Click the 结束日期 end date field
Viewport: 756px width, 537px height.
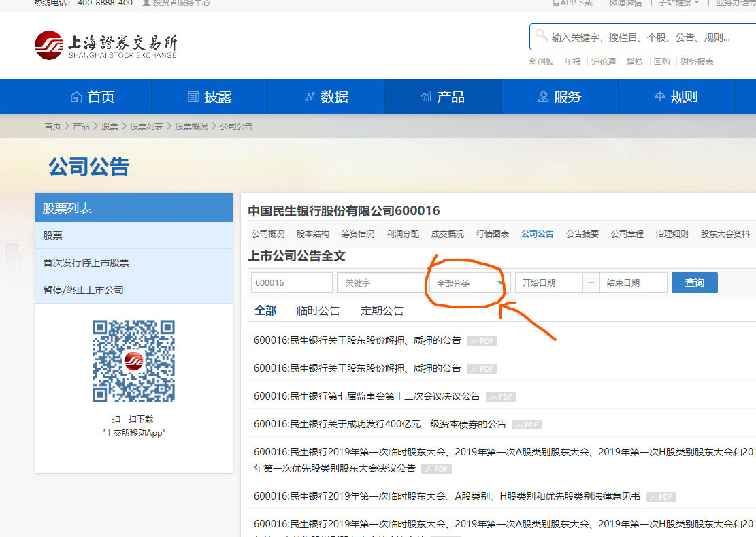(634, 283)
